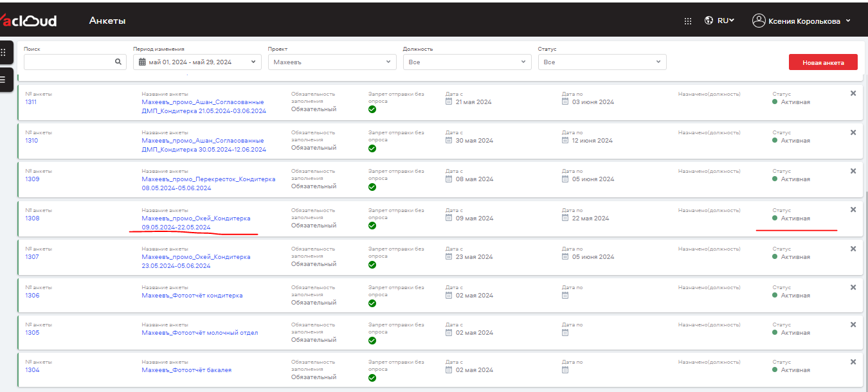Click the user avatar icon
The image size is (868, 392).
pos(759,21)
